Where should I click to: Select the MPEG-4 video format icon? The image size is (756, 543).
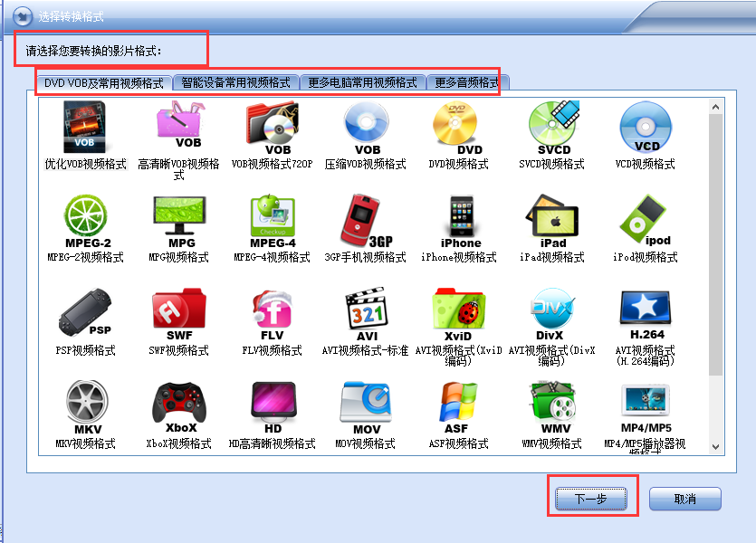tap(273, 221)
